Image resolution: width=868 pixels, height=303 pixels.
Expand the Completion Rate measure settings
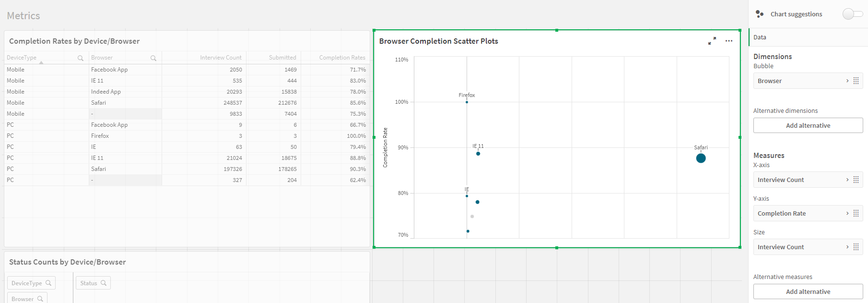[x=847, y=213]
